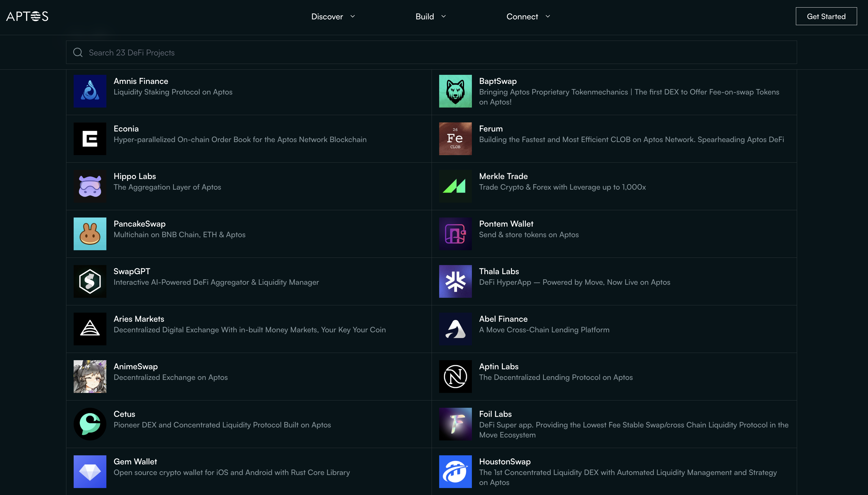Screen dimensions: 868x495
Task: Open the Econia project icon
Action: (x=90, y=139)
